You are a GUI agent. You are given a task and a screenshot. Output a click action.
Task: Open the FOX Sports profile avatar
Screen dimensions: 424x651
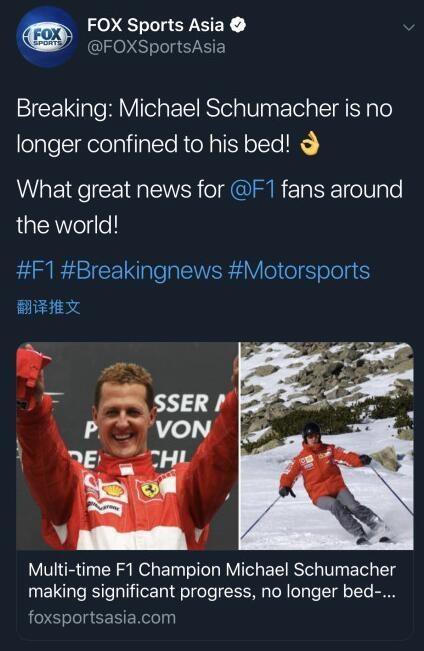[47, 37]
